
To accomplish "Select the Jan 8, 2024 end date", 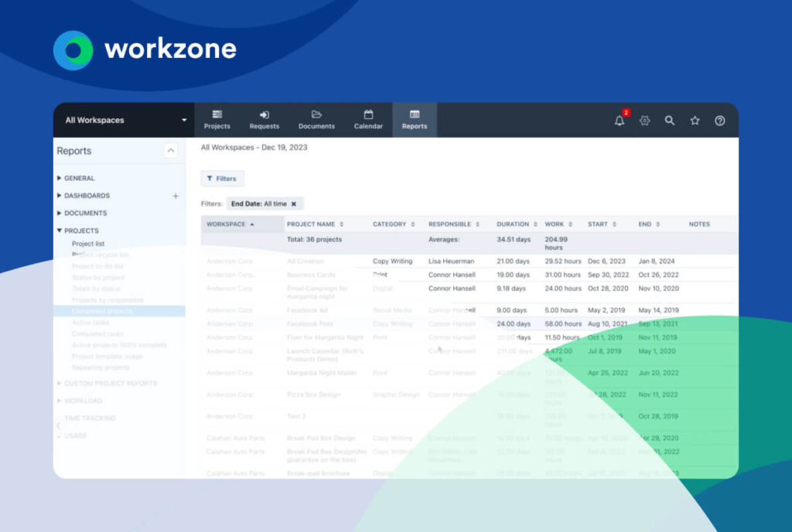I will tap(656, 261).
